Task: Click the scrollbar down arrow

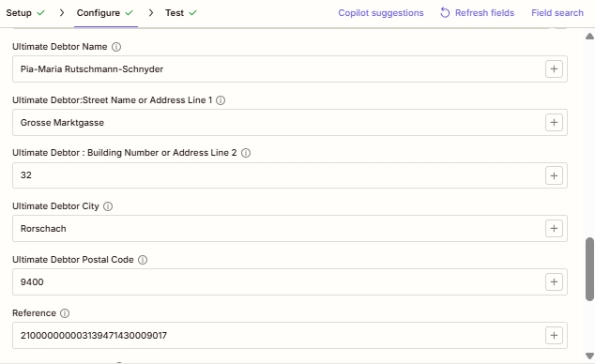Action: pyautogui.click(x=589, y=356)
